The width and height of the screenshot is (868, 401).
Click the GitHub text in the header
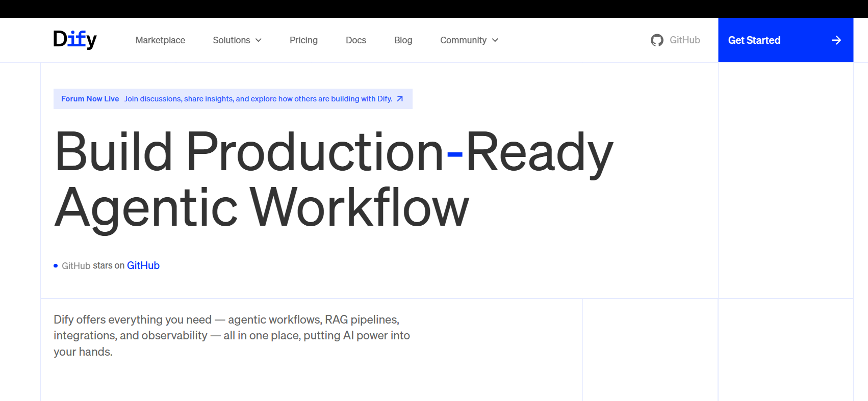coord(684,40)
